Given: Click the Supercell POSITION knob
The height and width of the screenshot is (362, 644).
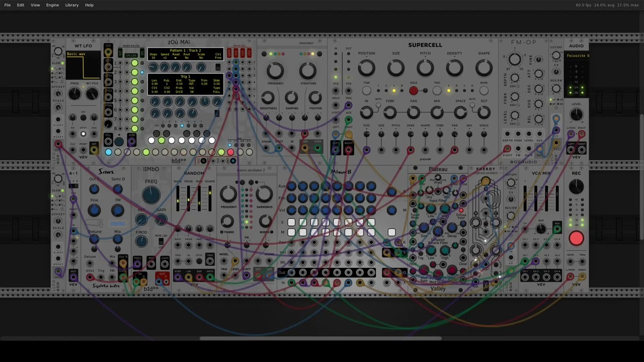Looking at the screenshot, I should (367, 68).
